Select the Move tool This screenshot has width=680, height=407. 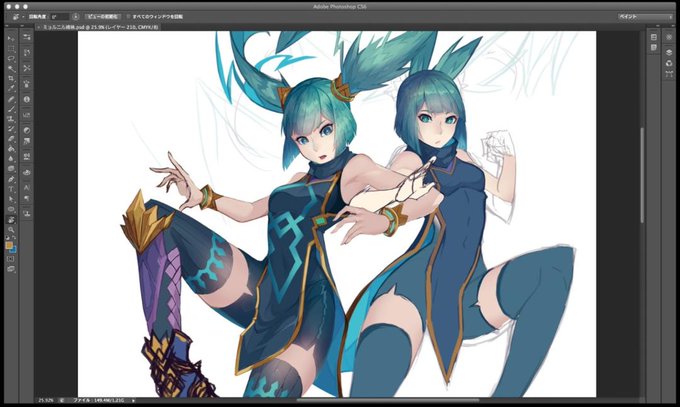(11, 39)
